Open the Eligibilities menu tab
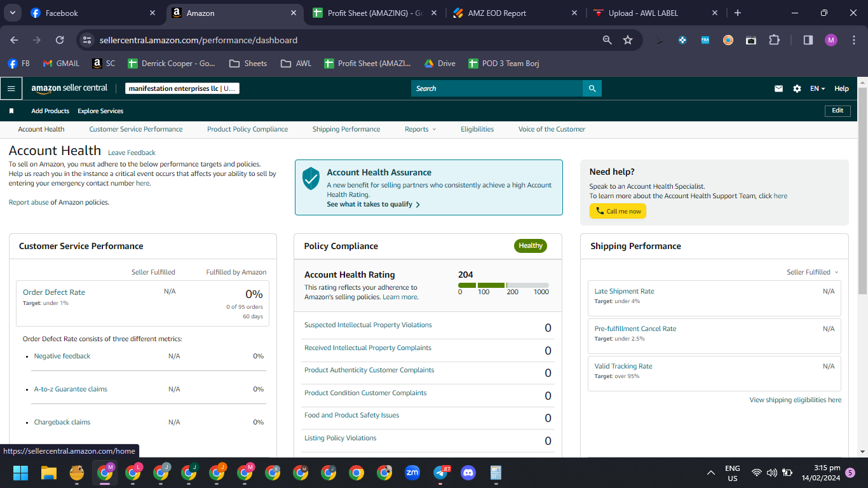This screenshot has width=868, height=488. coord(477,130)
